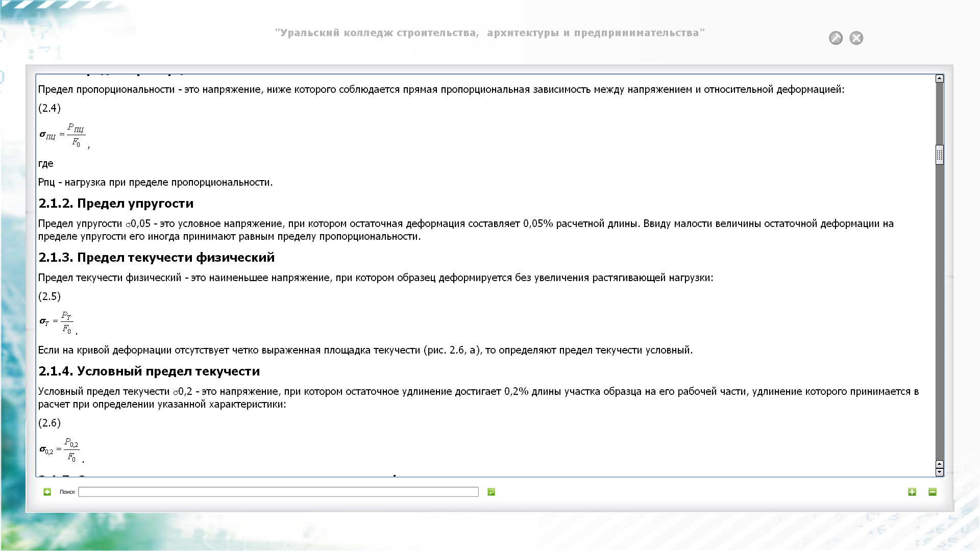Close the window with the round X icon
The height and width of the screenshot is (551, 980).
click(856, 38)
